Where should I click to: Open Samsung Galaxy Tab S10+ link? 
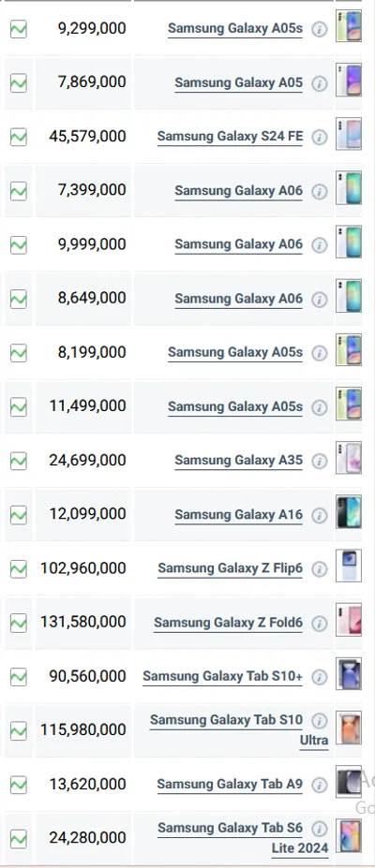click(223, 676)
